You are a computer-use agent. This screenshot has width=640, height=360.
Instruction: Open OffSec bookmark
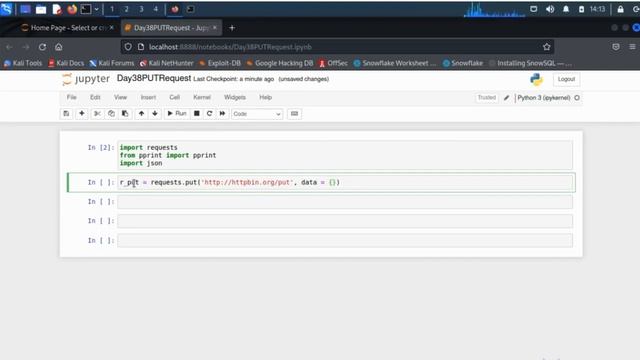(333, 63)
